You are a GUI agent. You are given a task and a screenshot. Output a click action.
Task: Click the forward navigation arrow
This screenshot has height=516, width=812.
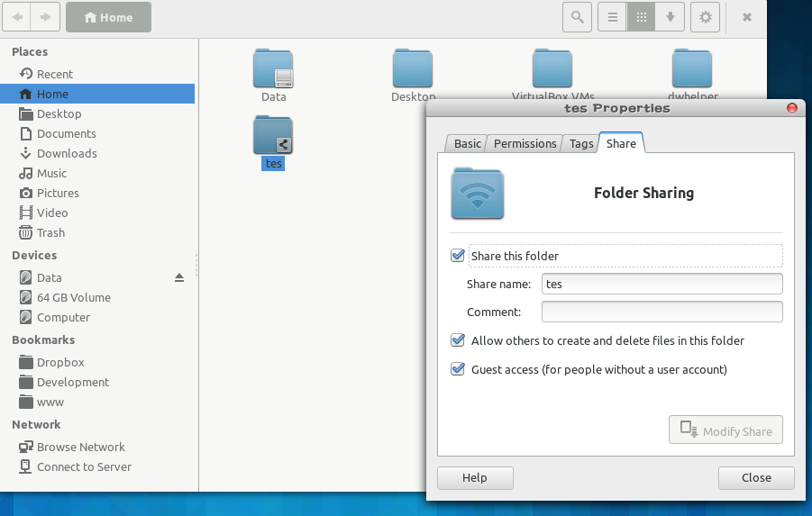(46, 17)
